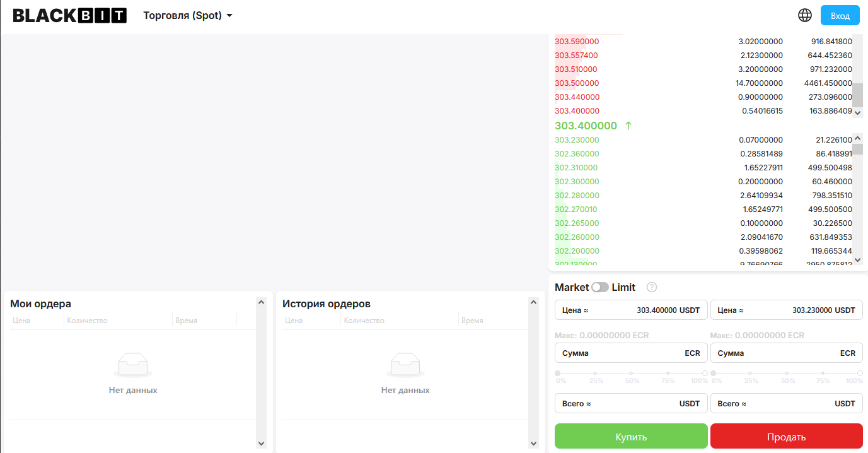Select bid price 302.310000
868x453 pixels.
coord(576,168)
